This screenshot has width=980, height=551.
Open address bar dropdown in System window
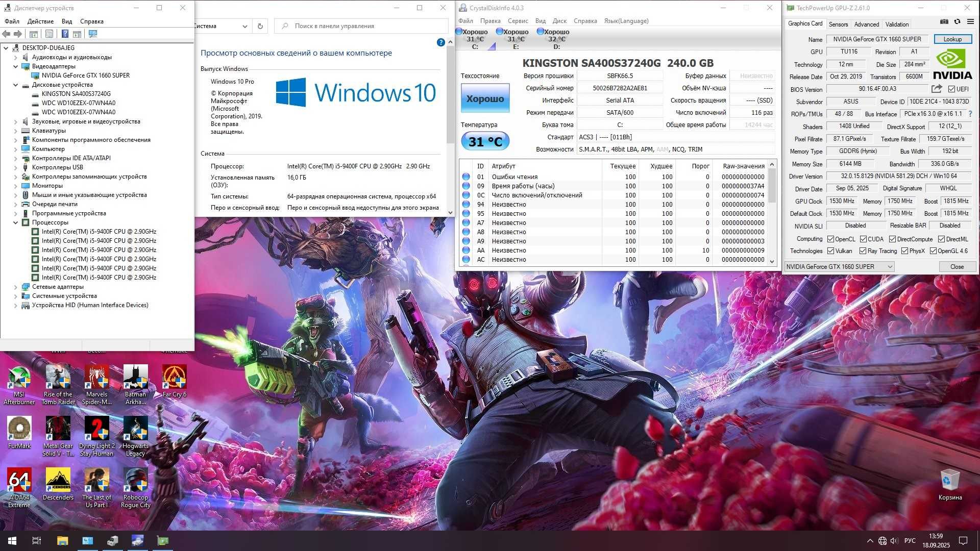[x=245, y=26]
